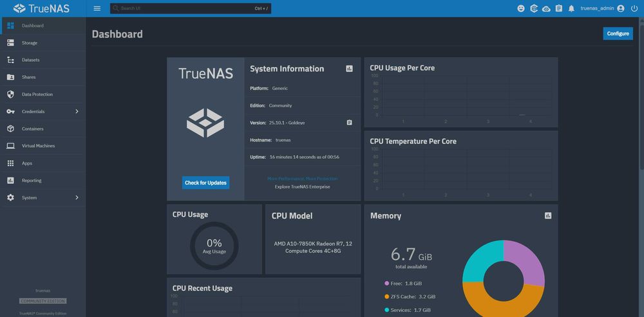Open Shares from the sidebar

43,77
